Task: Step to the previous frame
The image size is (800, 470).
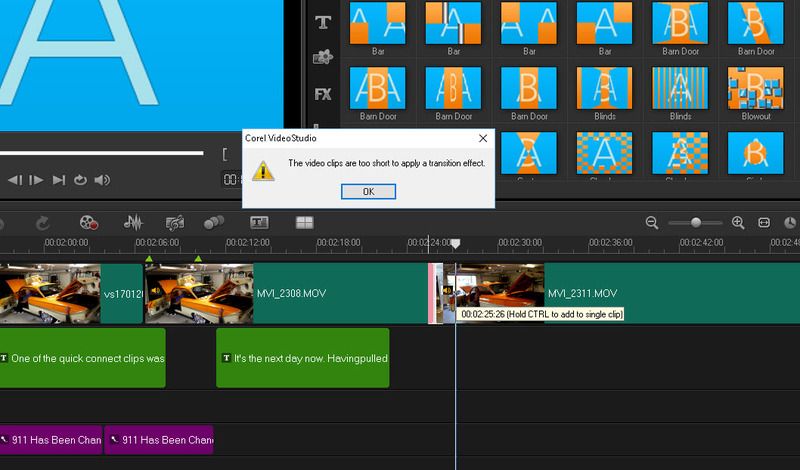Action: [15, 180]
